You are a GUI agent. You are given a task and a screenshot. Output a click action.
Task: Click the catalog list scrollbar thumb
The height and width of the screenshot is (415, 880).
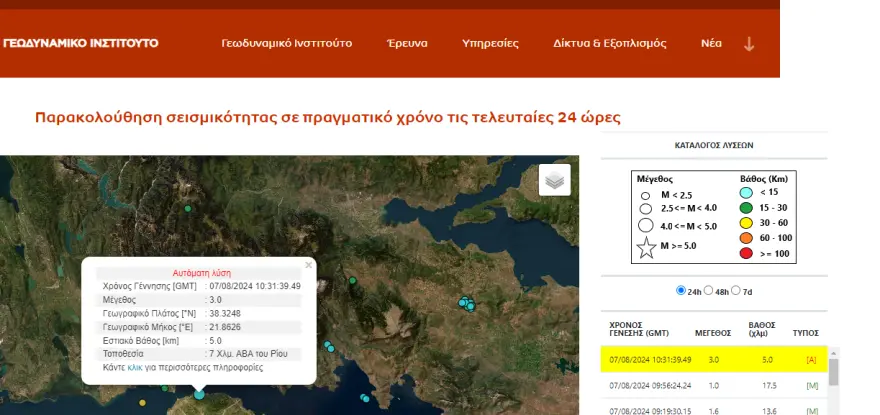[833, 372]
